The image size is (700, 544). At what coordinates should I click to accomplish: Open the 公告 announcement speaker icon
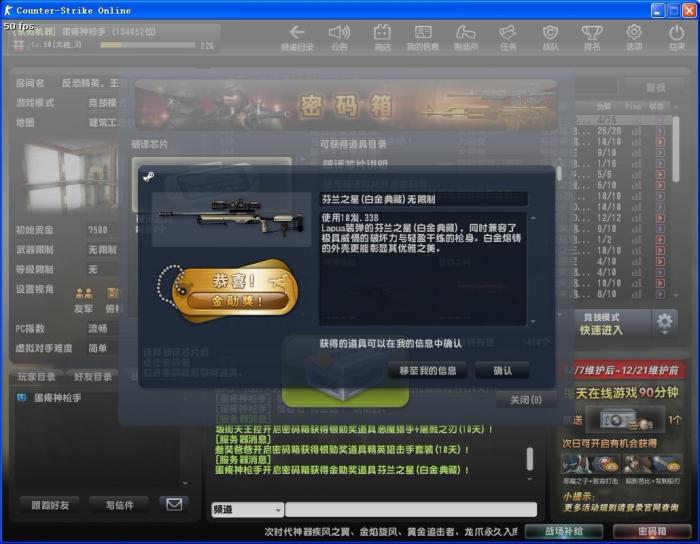pyautogui.click(x=339, y=32)
